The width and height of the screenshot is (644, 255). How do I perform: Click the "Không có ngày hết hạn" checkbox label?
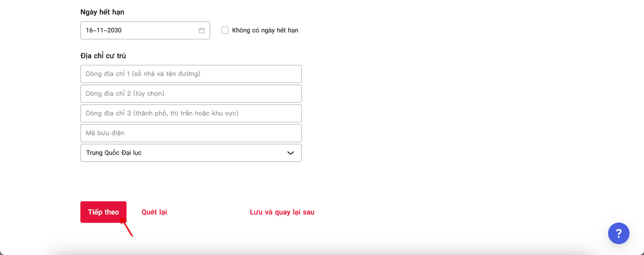pos(265,30)
